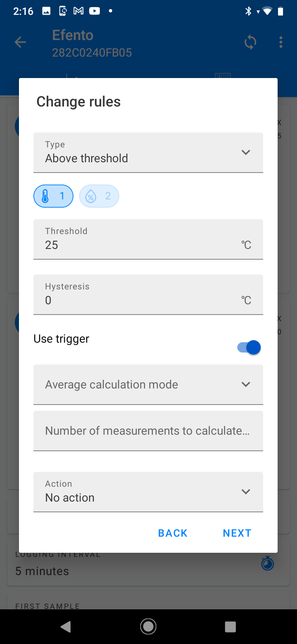Screen dimensions: 297x644
Task: Tap the back arrow in app header
Action: (20, 42)
